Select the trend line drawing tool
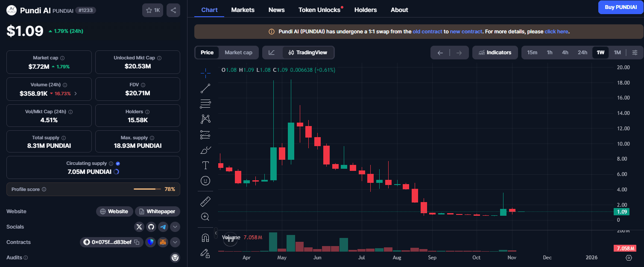This screenshot has height=267, width=644. pos(205,88)
